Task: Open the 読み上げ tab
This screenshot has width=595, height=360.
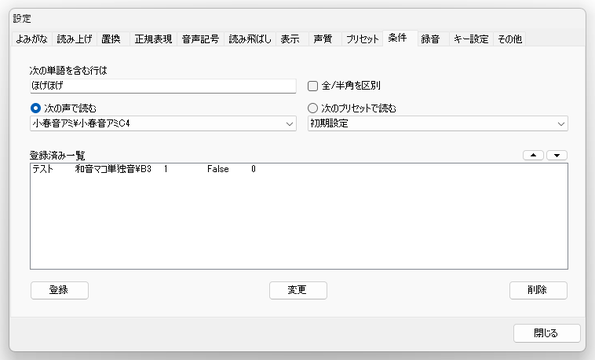Action: click(74, 39)
